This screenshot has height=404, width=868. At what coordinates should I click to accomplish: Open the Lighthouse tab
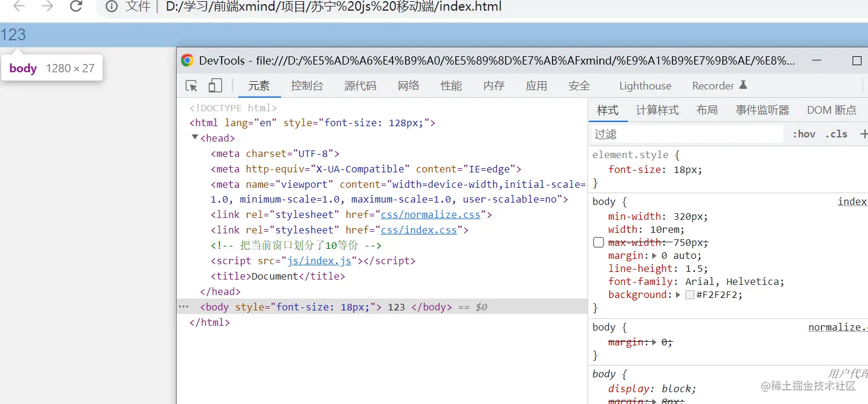click(x=645, y=86)
